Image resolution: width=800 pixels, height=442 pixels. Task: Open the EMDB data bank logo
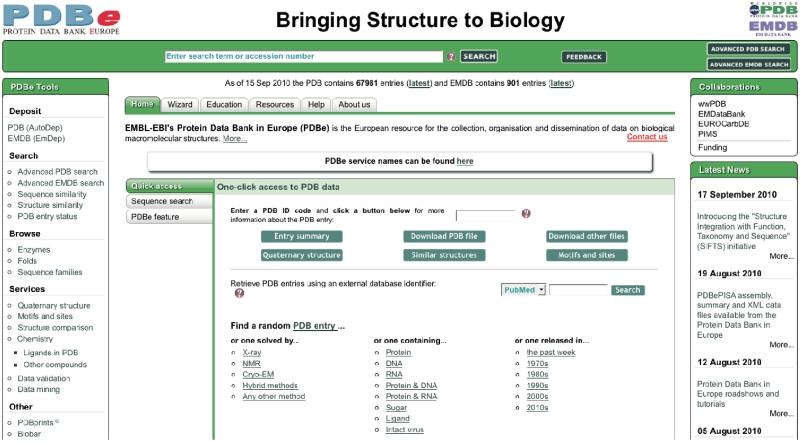[x=773, y=28]
